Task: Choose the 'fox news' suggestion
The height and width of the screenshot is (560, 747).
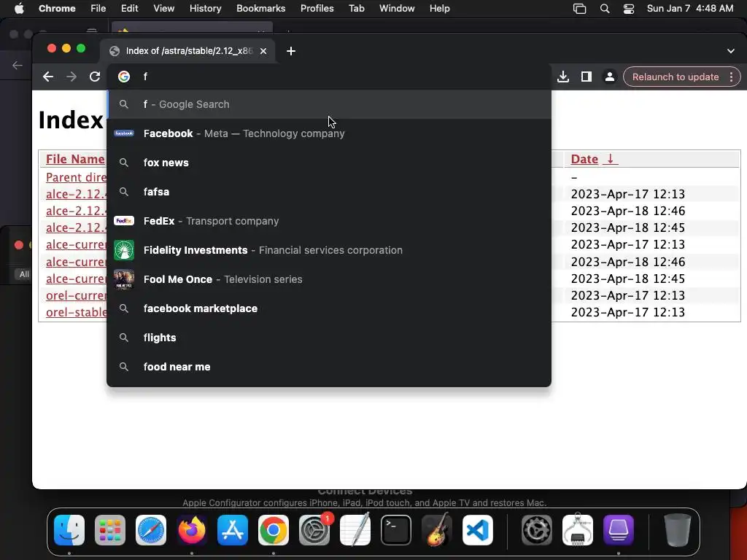Action: pyautogui.click(x=329, y=163)
